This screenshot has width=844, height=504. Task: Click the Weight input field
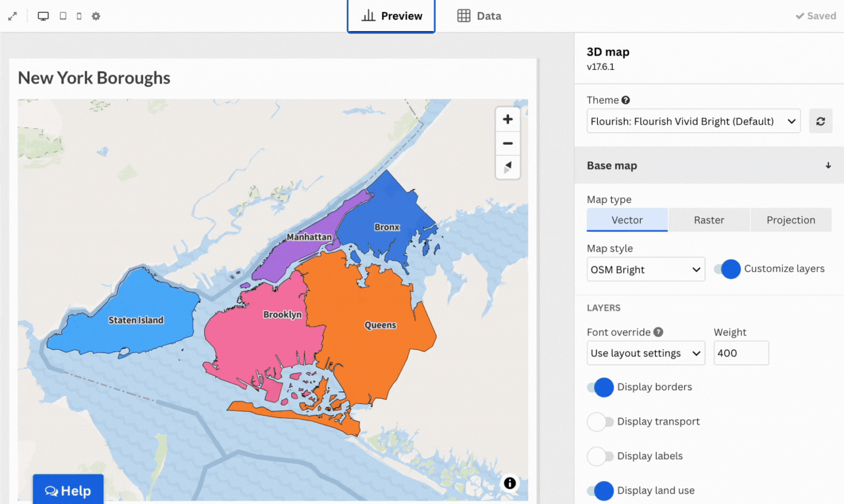741,353
